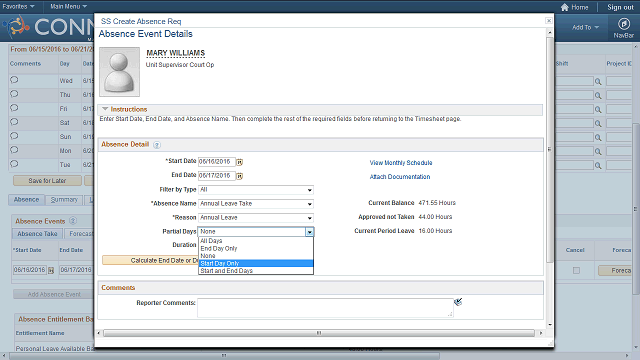Screen dimensions: 640x360
Task: Open comment bubble for Fri row
Action: (14, 108)
